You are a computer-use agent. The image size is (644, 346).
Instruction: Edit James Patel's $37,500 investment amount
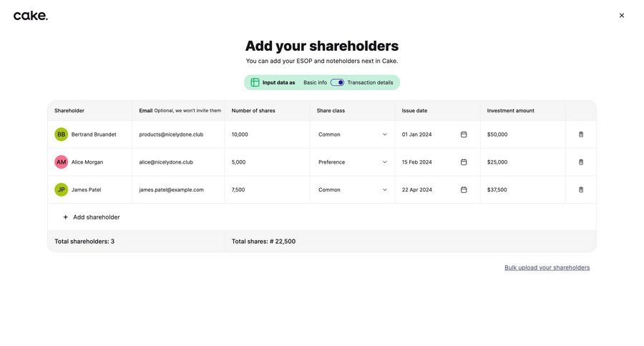tap(521, 190)
